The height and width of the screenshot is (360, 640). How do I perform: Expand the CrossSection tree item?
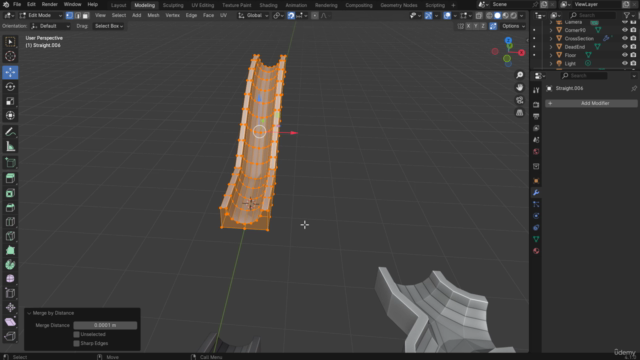[551, 38]
